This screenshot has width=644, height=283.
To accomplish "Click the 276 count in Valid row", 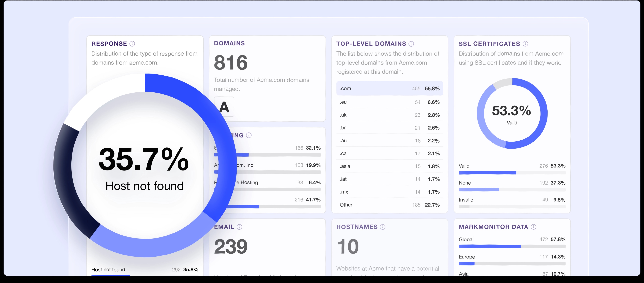I will point(544,166).
